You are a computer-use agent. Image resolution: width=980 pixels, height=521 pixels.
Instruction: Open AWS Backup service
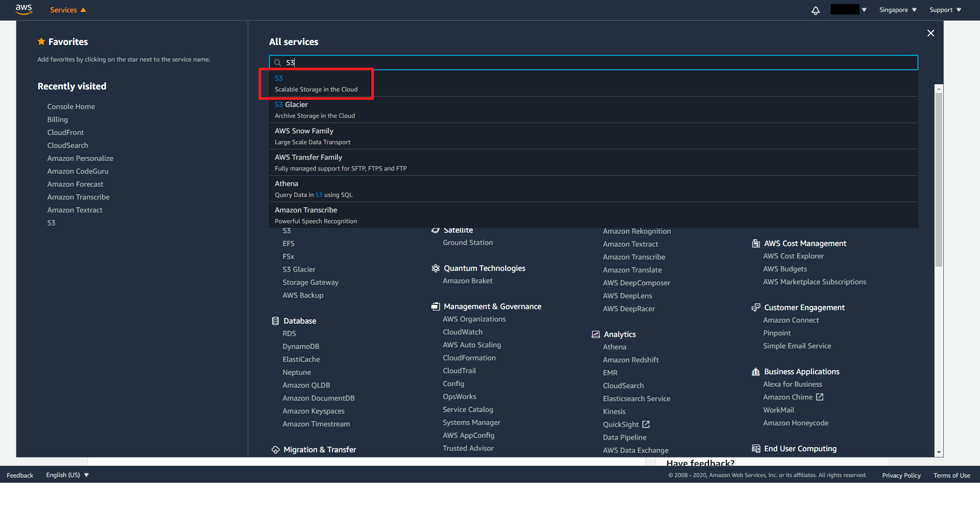[x=303, y=295]
